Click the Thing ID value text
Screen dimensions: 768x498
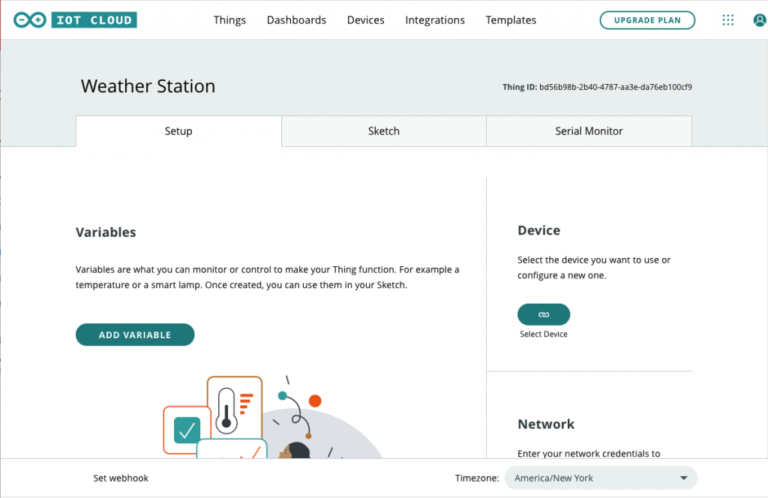coord(615,87)
